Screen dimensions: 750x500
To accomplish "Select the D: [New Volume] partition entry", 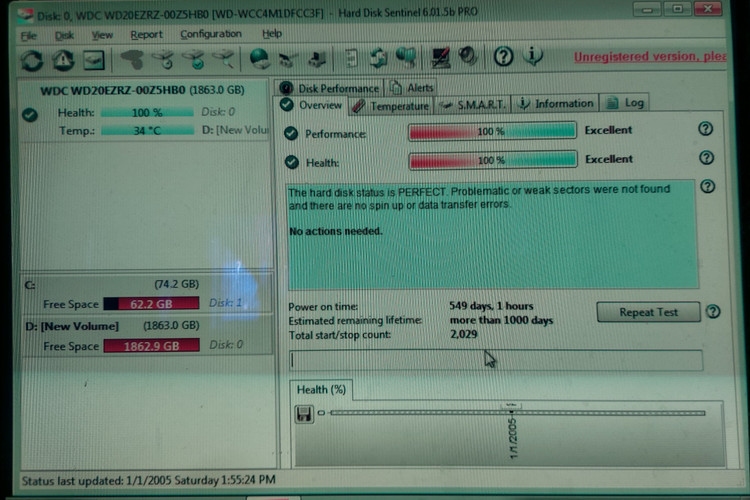I will pyautogui.click(x=146, y=335).
